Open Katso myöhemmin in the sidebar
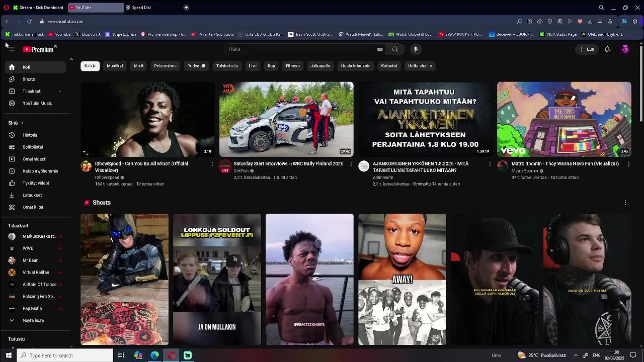Screen dimensions: 644x362 click(35, 171)
